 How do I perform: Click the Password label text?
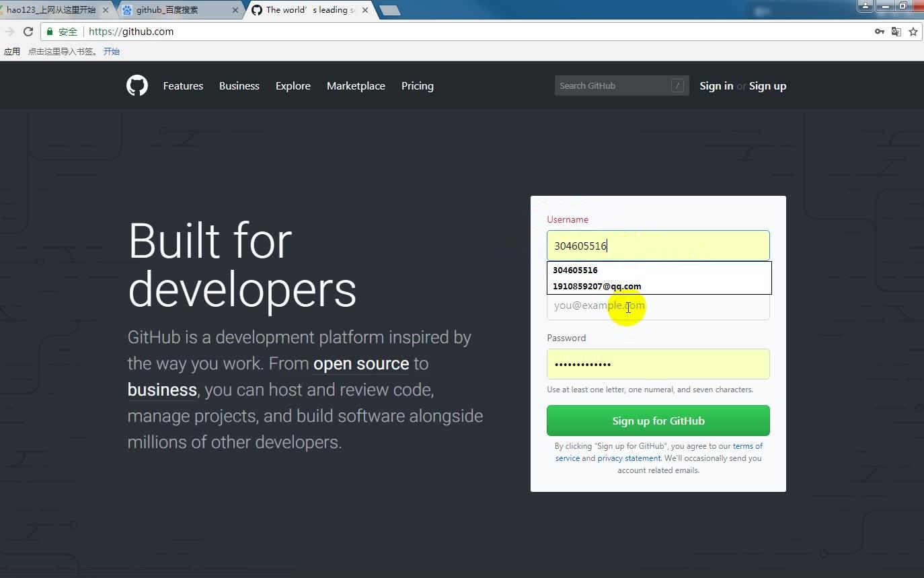click(566, 338)
